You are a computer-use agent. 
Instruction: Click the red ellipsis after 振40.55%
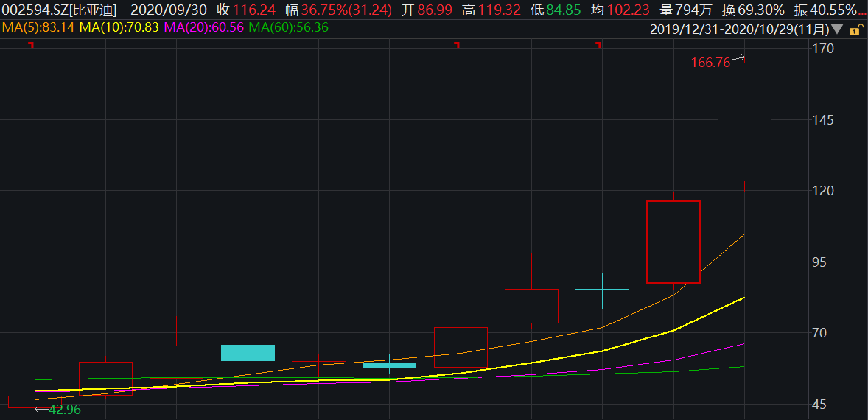(862, 10)
